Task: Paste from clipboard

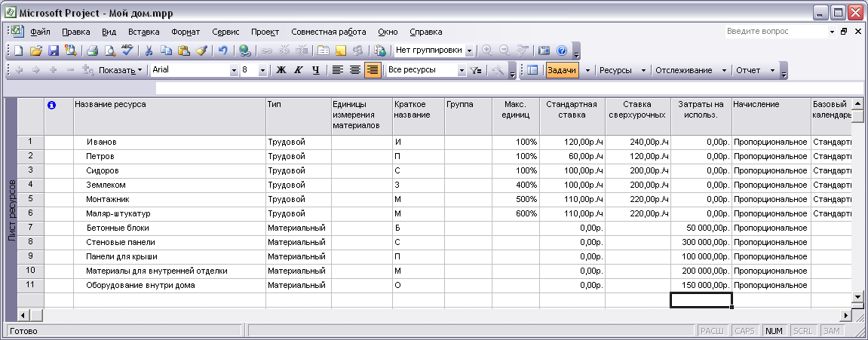Action: coord(184,51)
